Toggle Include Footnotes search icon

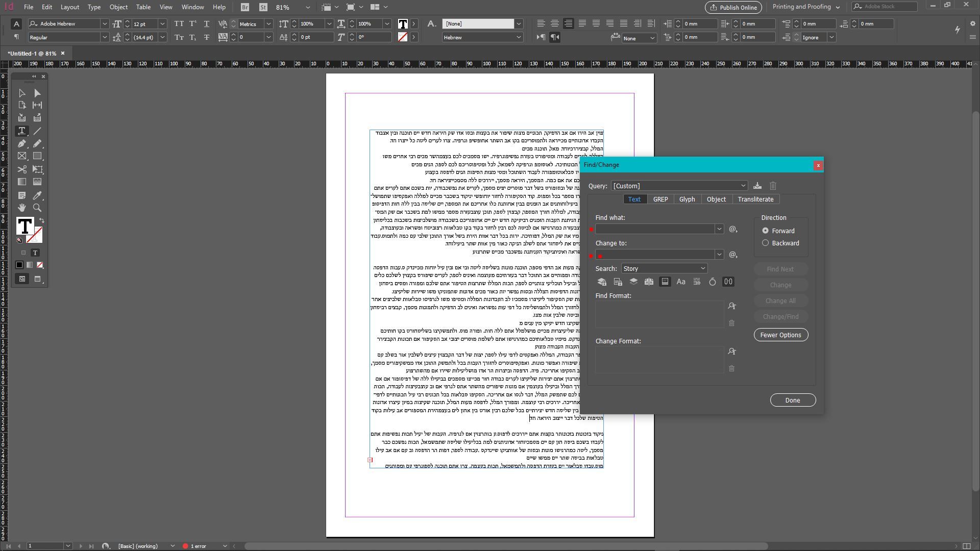click(x=665, y=282)
